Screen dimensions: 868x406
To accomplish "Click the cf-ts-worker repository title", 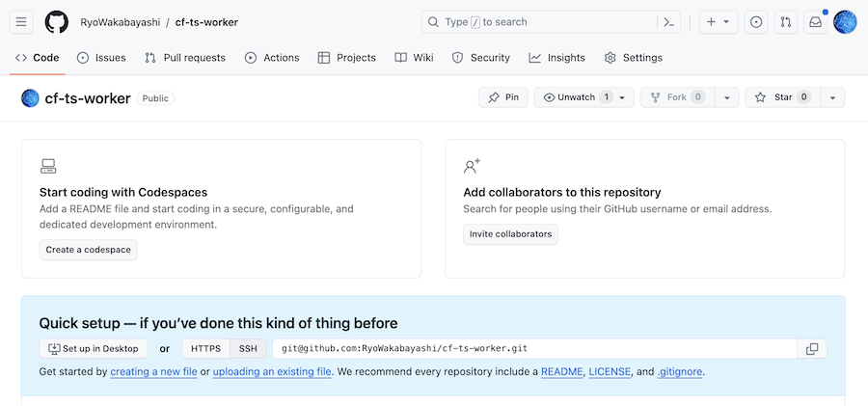I will tap(88, 98).
